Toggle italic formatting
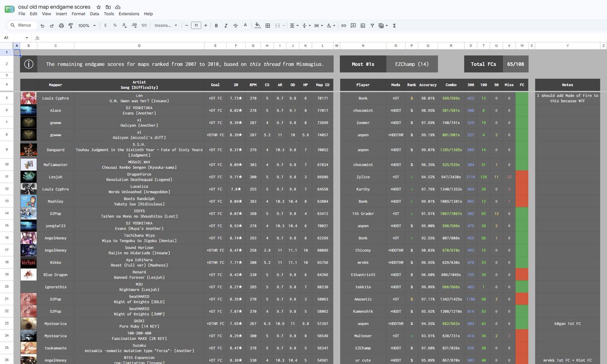This screenshot has width=607, height=364. [226, 25]
